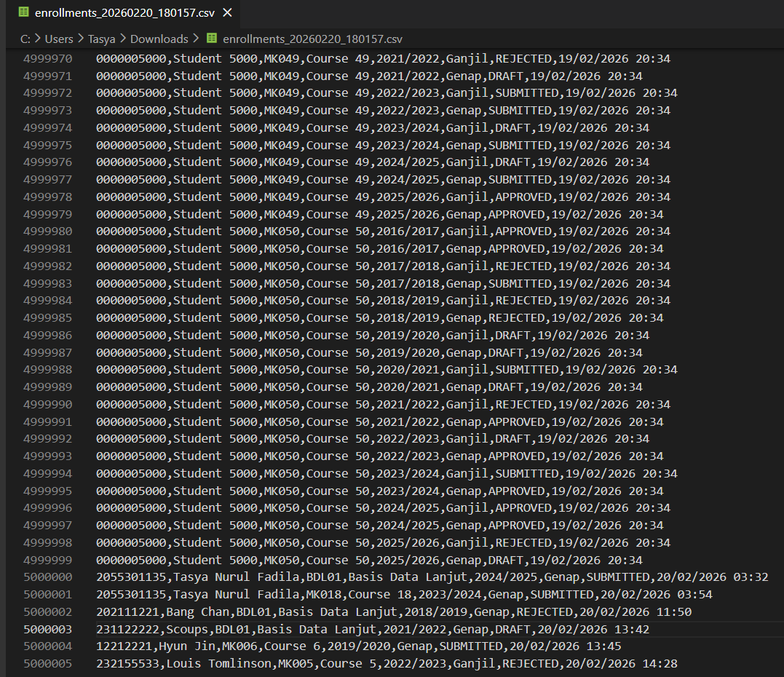Click 'DRAFT' on line 4999971
This screenshot has height=677, width=784.
(x=505, y=76)
